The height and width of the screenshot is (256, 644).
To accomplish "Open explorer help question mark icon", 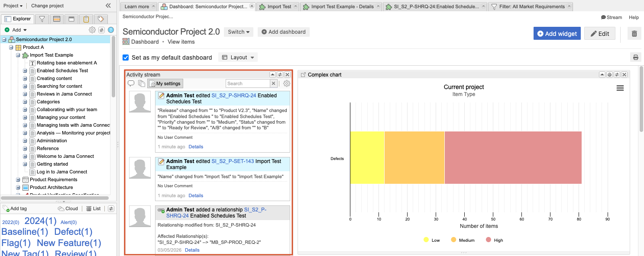I will pyautogui.click(x=111, y=30).
